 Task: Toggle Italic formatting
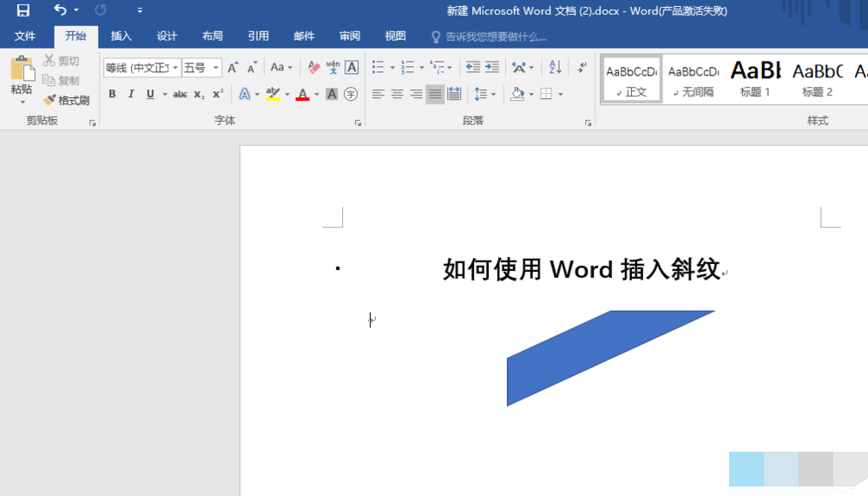tap(131, 94)
